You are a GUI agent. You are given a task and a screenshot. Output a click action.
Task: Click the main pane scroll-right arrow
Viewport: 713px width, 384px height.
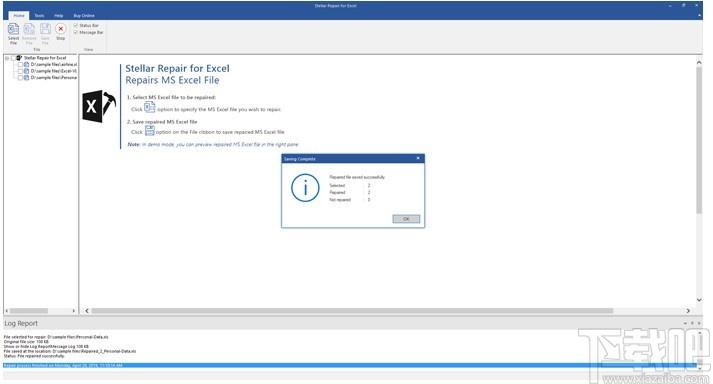688,311
